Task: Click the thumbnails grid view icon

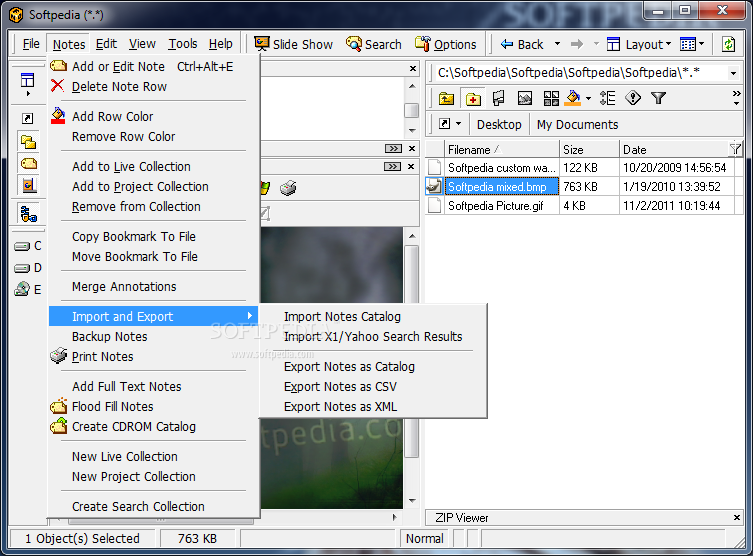Action: (551, 98)
